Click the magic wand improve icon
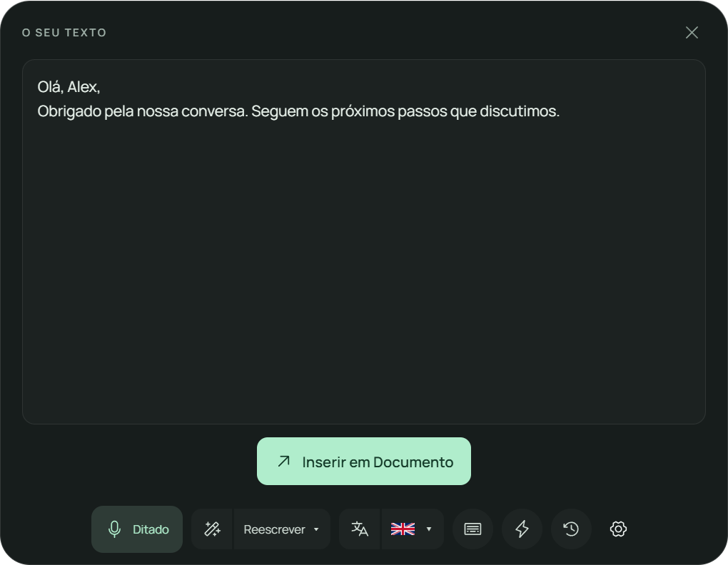728x565 pixels. [212, 529]
